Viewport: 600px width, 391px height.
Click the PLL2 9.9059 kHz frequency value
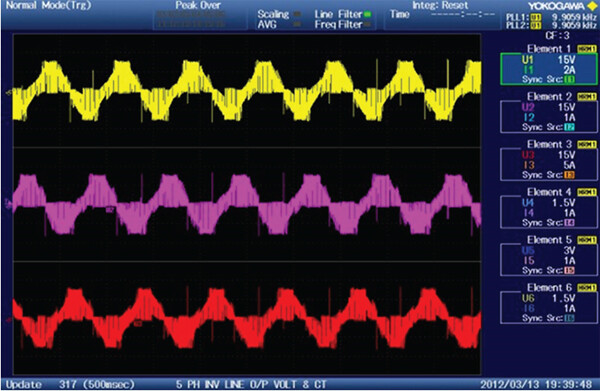[x=574, y=26]
